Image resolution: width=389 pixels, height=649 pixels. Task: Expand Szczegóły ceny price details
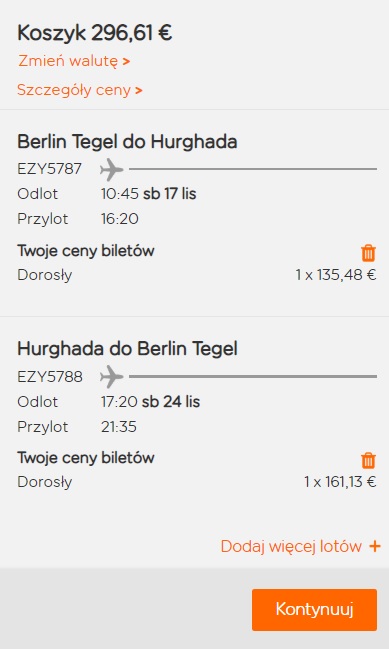(x=79, y=90)
